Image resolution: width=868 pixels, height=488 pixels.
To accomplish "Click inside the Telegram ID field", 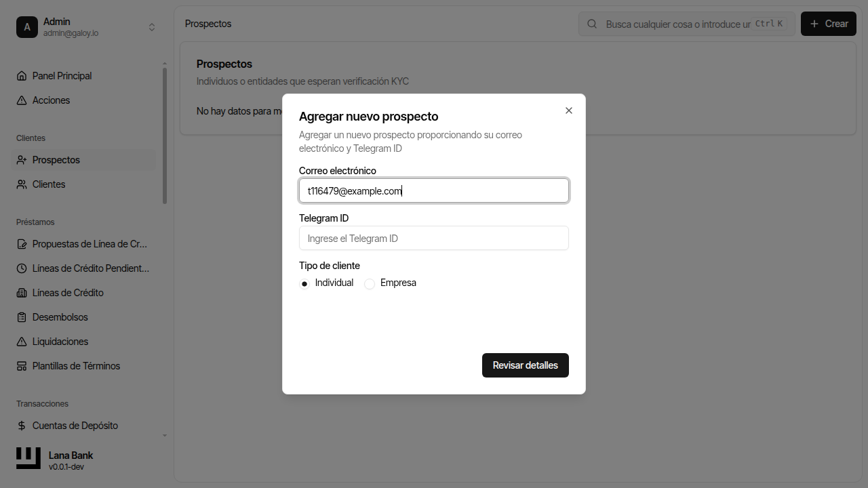I will (434, 238).
